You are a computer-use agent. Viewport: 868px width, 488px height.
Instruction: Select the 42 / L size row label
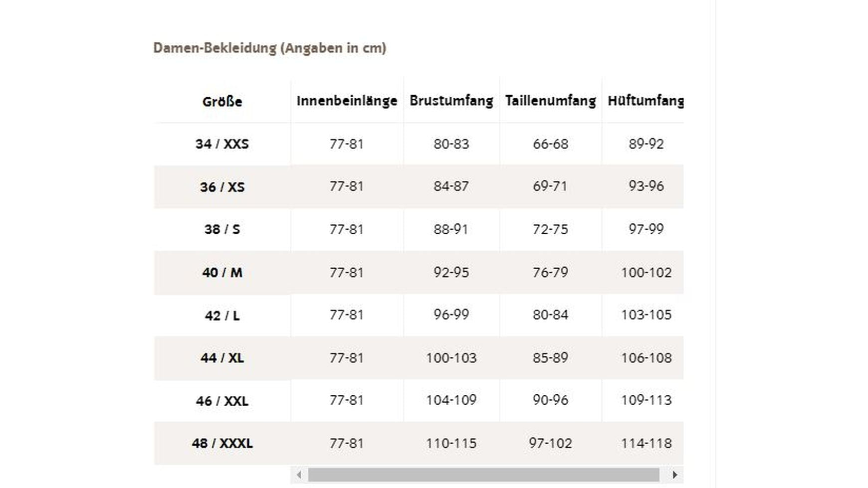click(x=222, y=316)
